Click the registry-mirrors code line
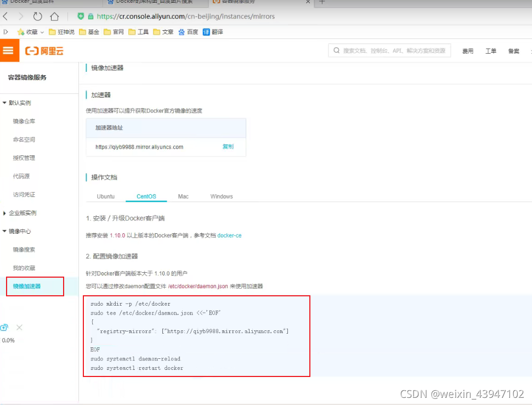The height and width of the screenshot is (405, 532). coord(193,331)
